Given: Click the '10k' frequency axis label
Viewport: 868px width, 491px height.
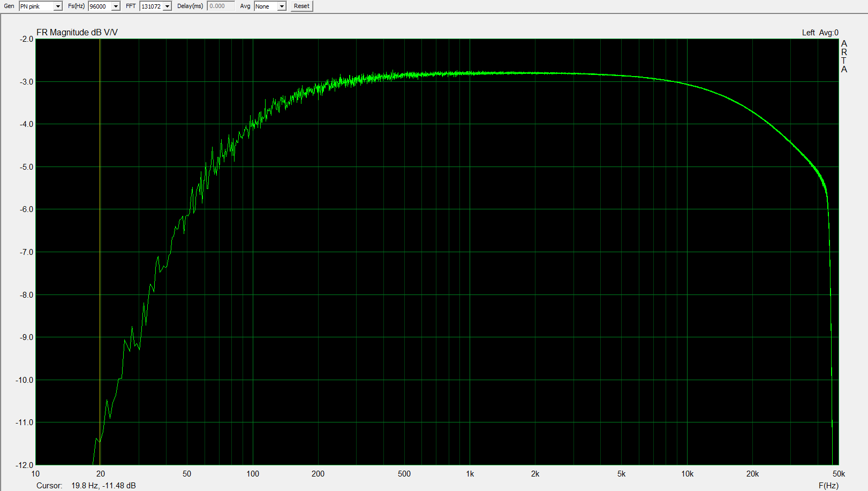Looking at the screenshot, I should [x=687, y=474].
